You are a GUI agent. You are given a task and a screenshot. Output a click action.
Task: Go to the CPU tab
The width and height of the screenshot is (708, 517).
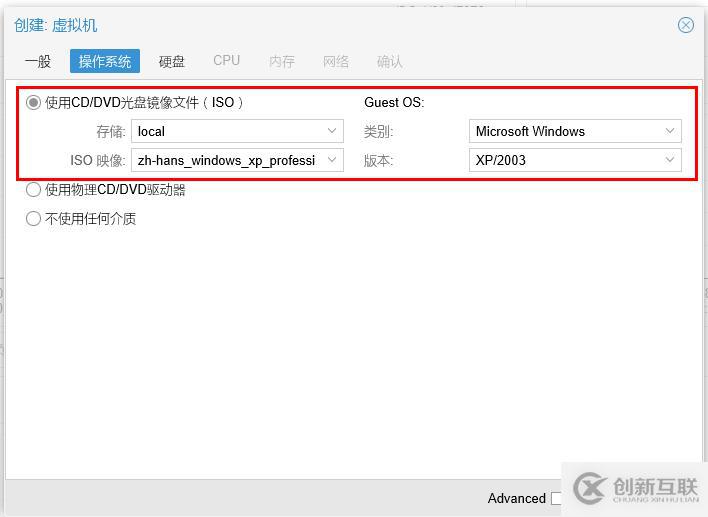click(227, 61)
